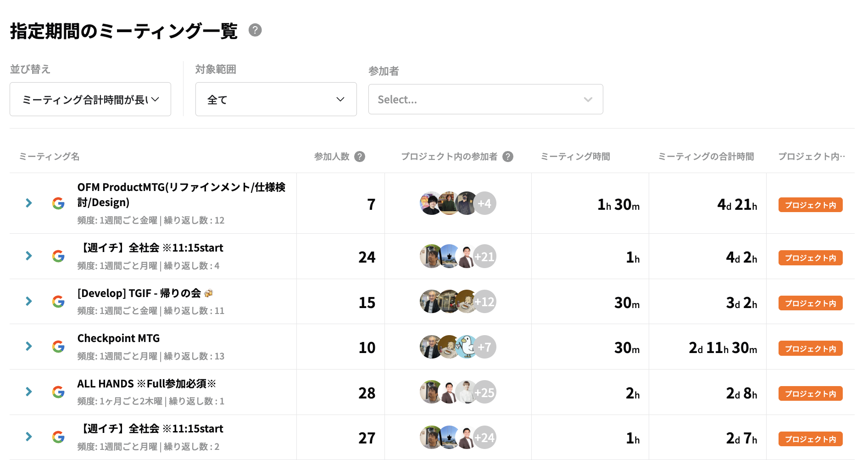
Task: Click the ミーティングの合計時間 column header
Action: tap(706, 157)
